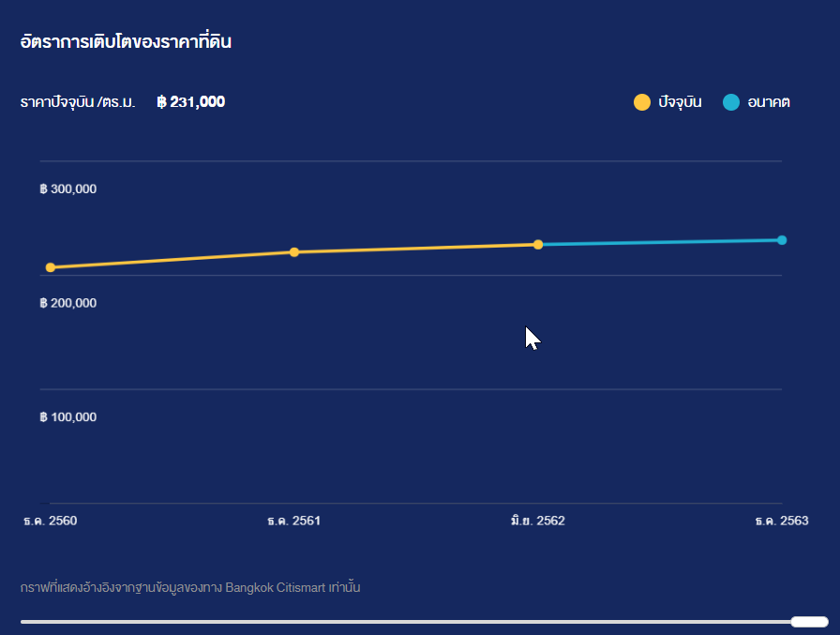Click the blue อนาคต legend circle
840x635 pixels.
pyautogui.click(x=731, y=102)
